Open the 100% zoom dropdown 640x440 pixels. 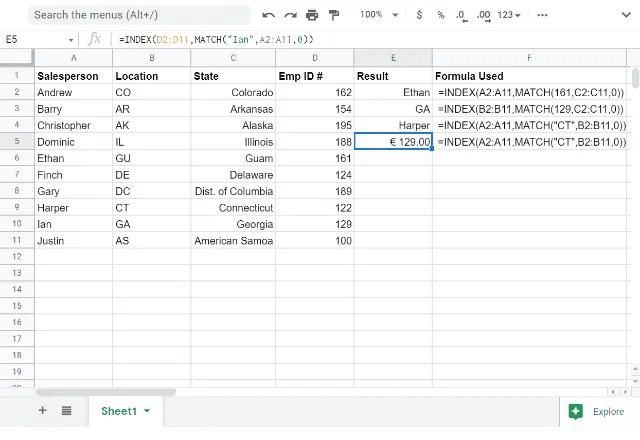(x=379, y=15)
